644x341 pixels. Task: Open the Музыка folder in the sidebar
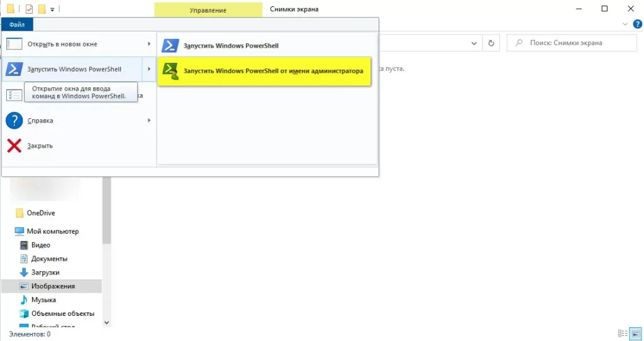[43, 300]
